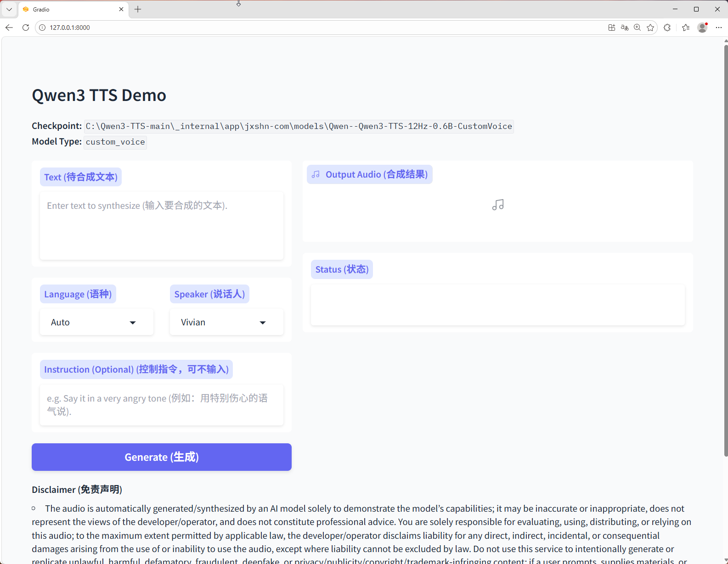The image size is (728, 564).
Task: Close the Gradio tab
Action: point(121,9)
